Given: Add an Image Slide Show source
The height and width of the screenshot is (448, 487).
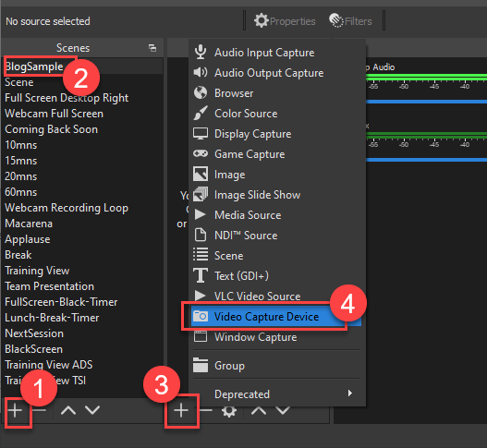Looking at the screenshot, I should coord(276,195).
